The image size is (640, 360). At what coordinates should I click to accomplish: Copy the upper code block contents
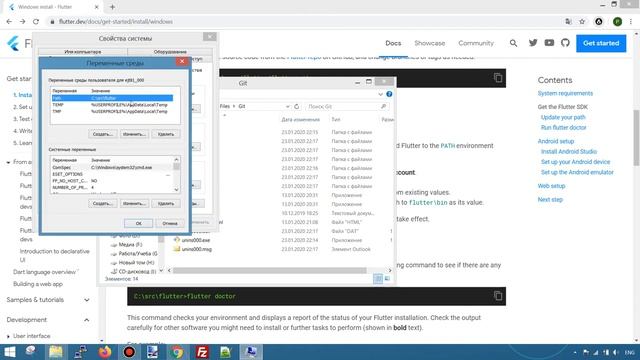point(498,78)
